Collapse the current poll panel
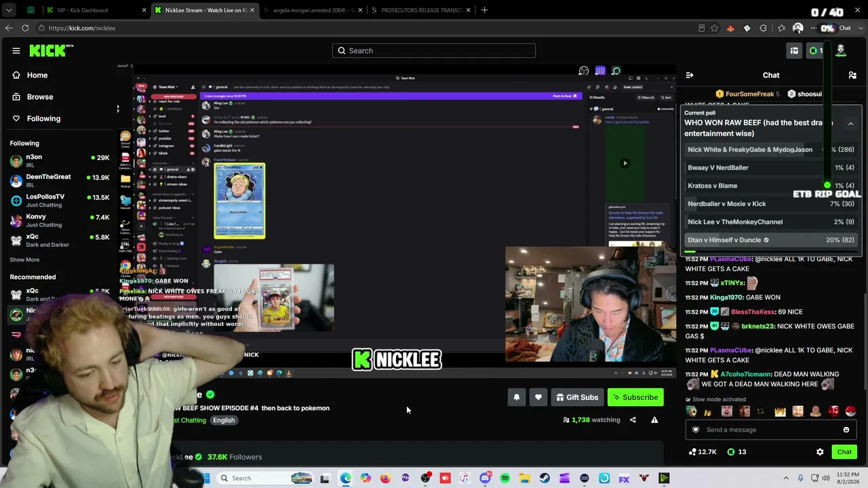868x488 pixels. pyautogui.click(x=850, y=124)
